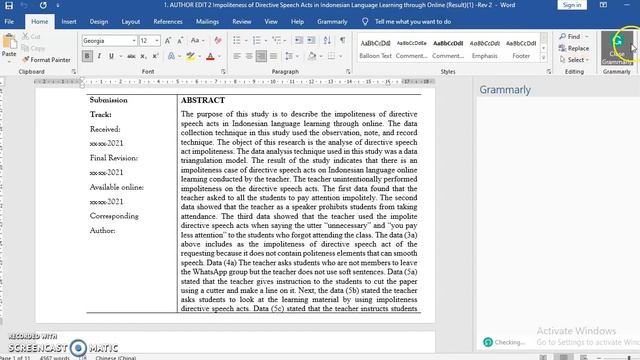Image resolution: width=640 pixels, height=360 pixels.
Task: Center align text
Action: click(x=249, y=56)
